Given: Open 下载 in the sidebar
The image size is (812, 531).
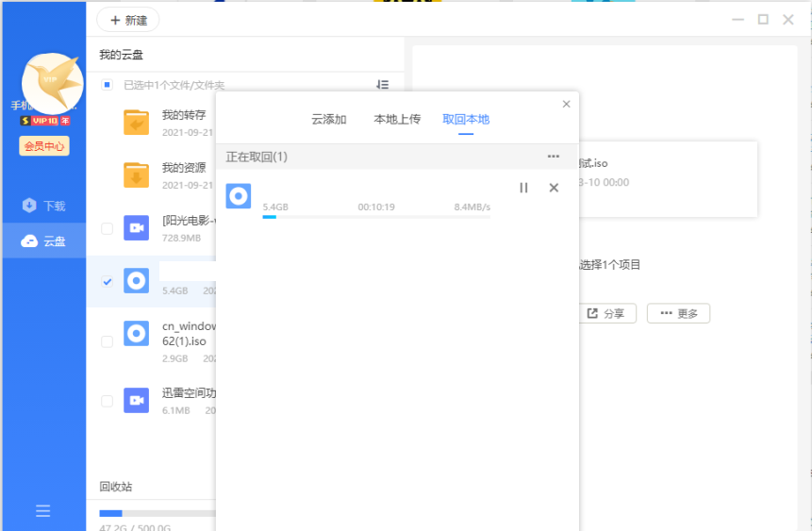Looking at the screenshot, I should coord(43,206).
